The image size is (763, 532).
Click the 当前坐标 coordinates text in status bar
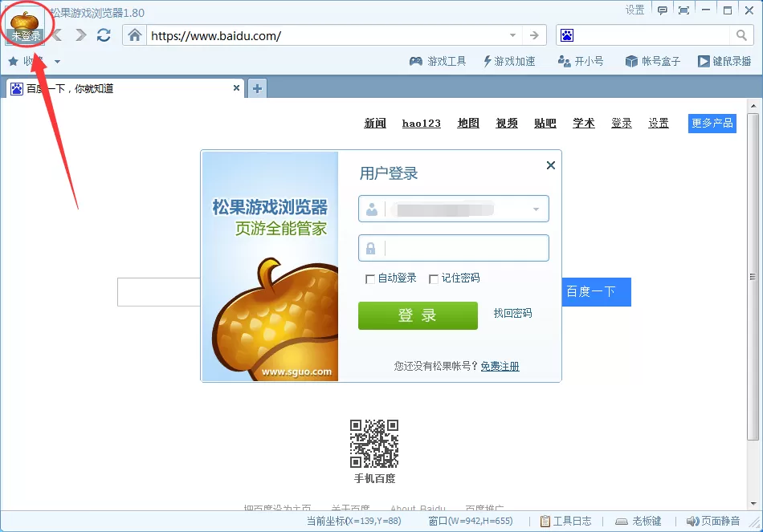[353, 522]
